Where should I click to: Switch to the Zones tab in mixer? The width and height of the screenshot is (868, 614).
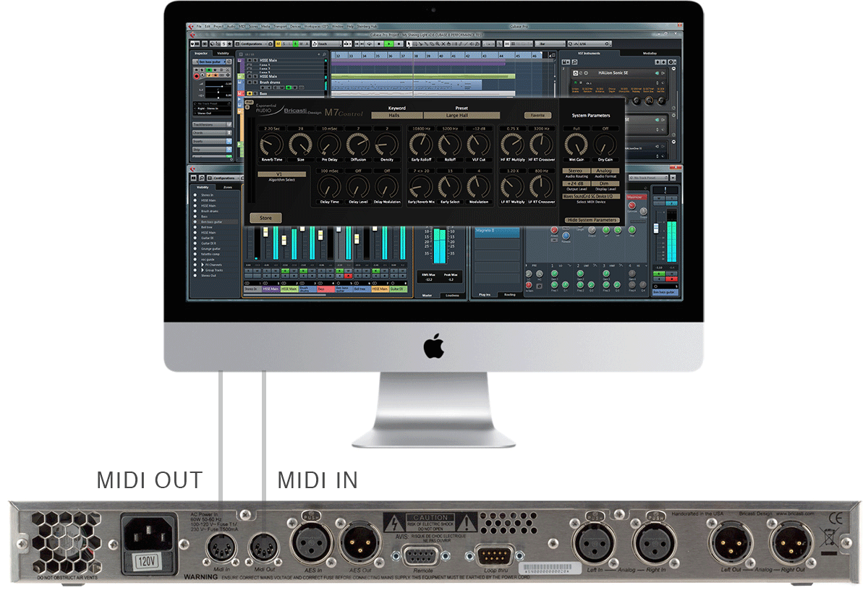point(227,187)
